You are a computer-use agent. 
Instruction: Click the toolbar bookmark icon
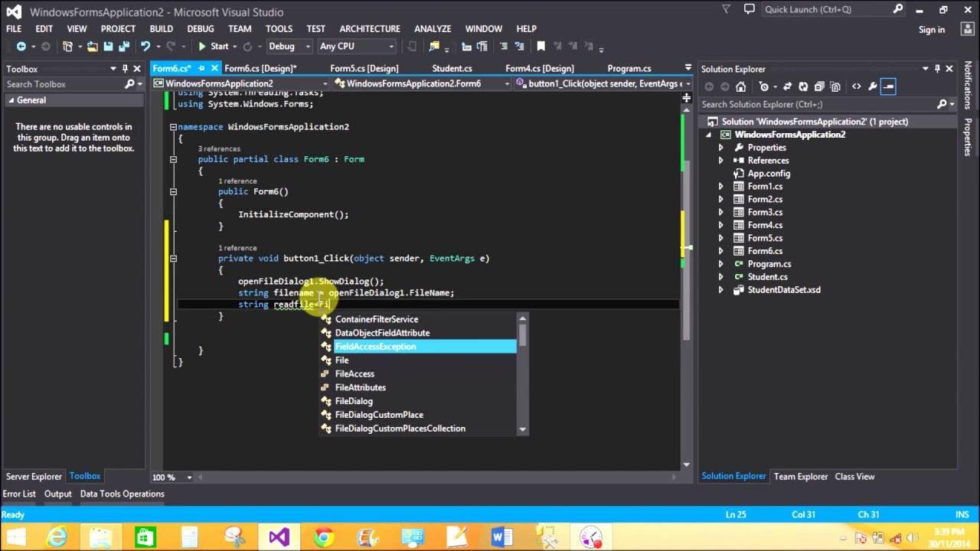tap(541, 47)
